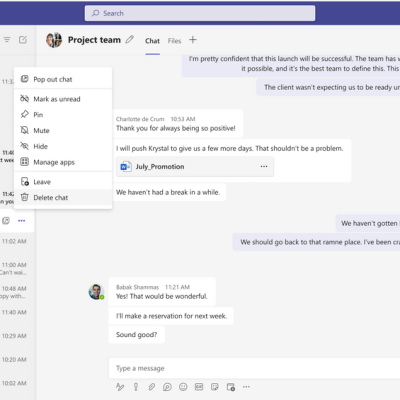Open the Loop components icon
400x400 pixels.
click(167, 387)
